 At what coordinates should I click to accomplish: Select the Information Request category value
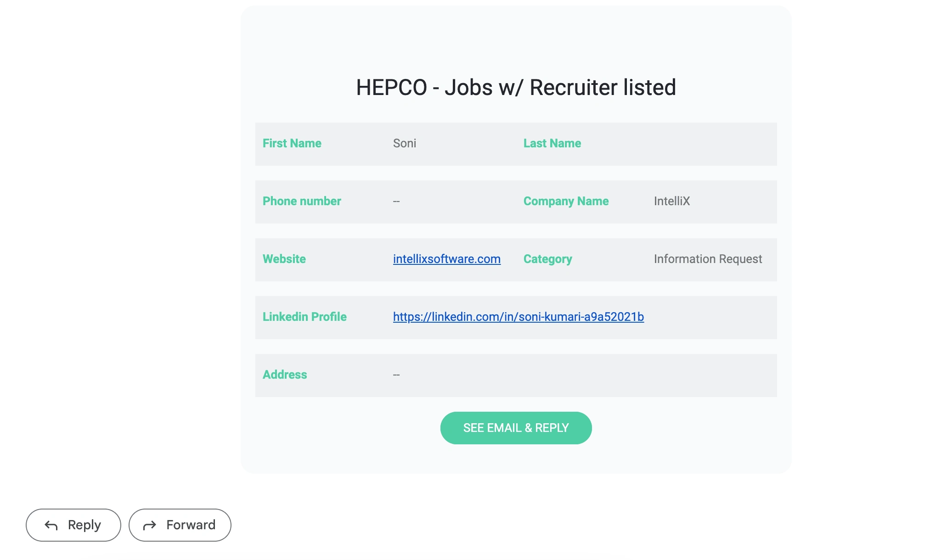pos(707,259)
